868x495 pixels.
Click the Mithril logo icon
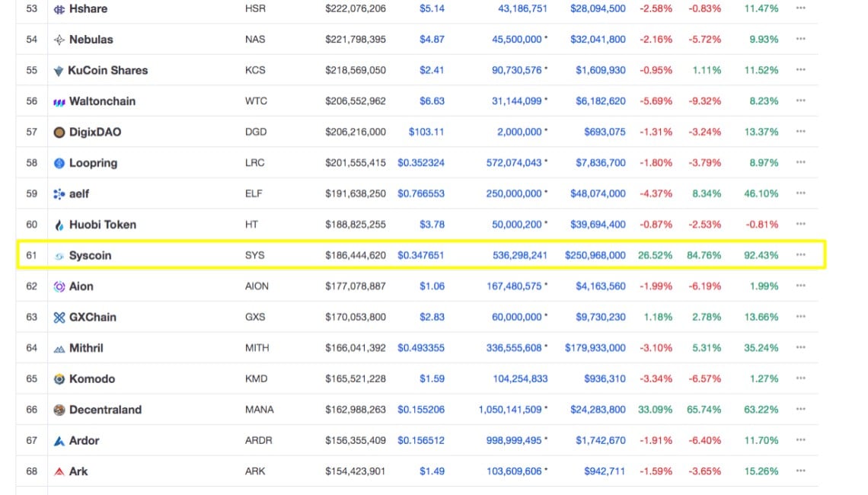pos(59,349)
